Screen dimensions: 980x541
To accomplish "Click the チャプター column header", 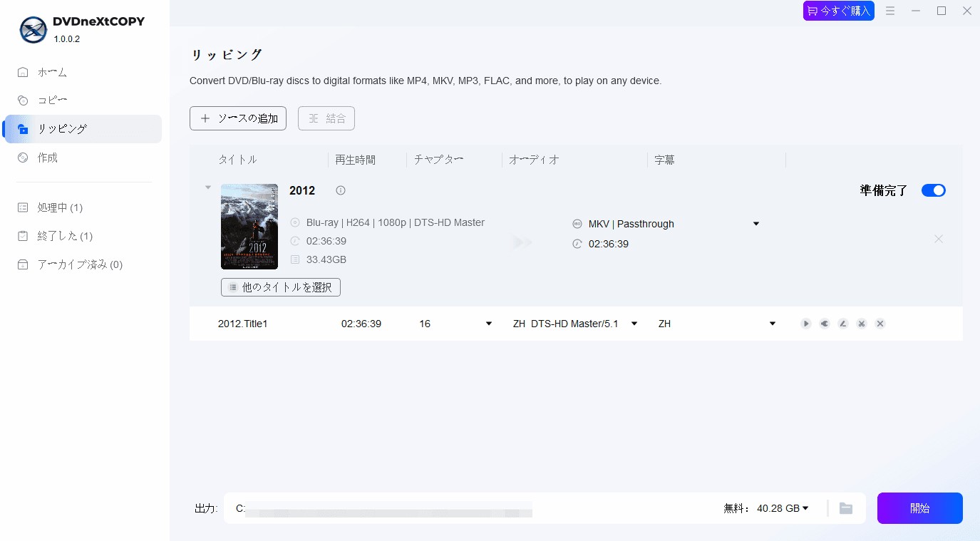I will click(439, 160).
